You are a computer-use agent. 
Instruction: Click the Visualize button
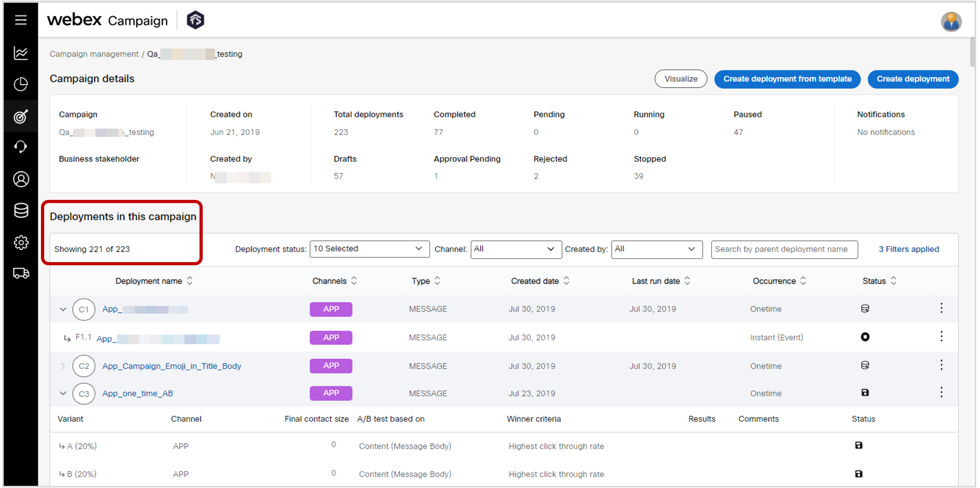point(680,79)
